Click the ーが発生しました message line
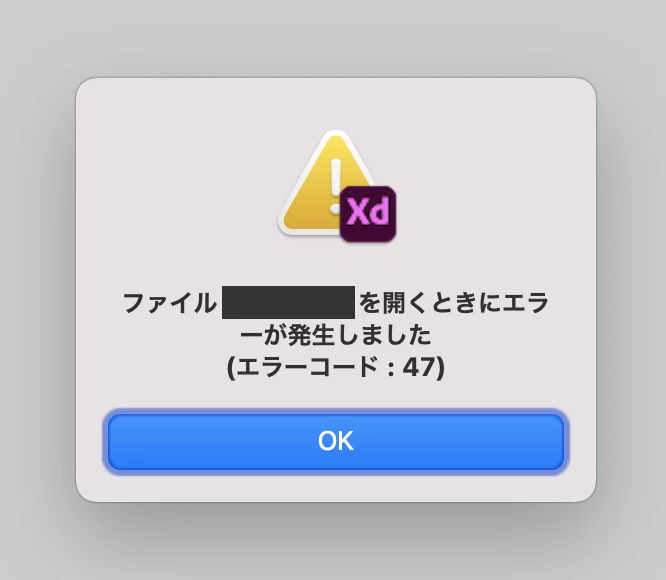The width and height of the screenshot is (666, 580). (336, 335)
